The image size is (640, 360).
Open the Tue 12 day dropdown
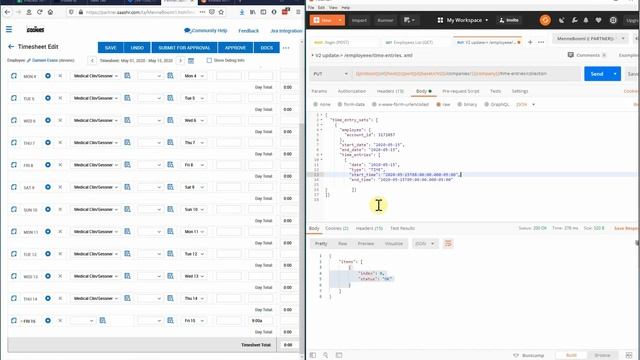point(193,254)
